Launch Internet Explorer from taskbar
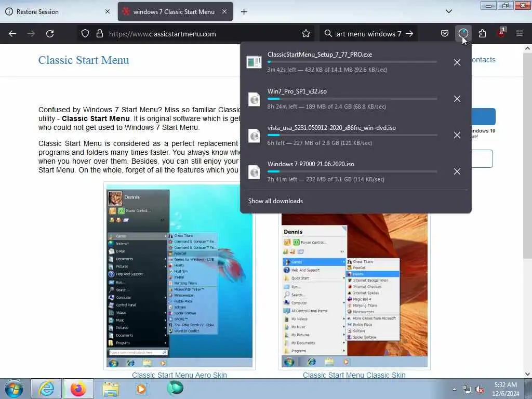Screen dimensions: 532x399 coord(46,389)
